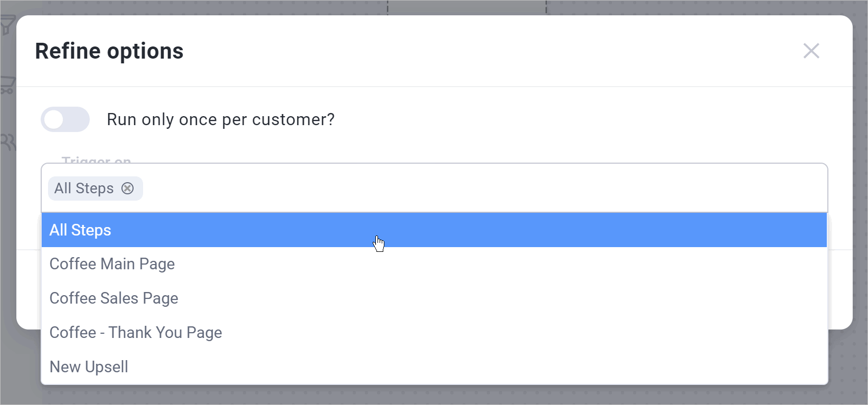868x405 pixels.
Task: Click blank header space beside Refine options title
Action: pyautogui.click(x=475, y=51)
